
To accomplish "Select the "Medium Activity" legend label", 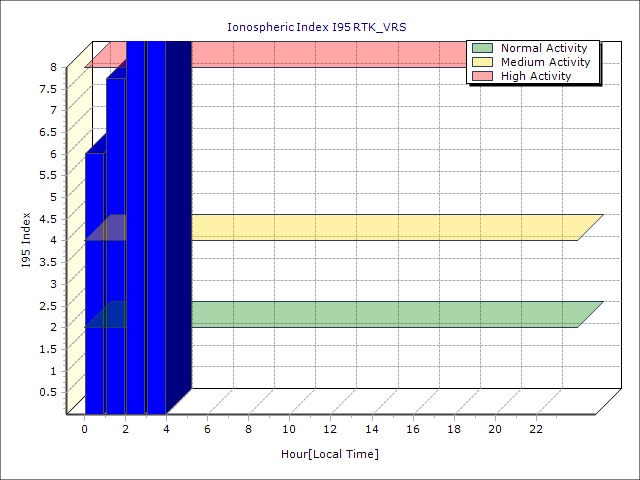I will click(x=545, y=62).
